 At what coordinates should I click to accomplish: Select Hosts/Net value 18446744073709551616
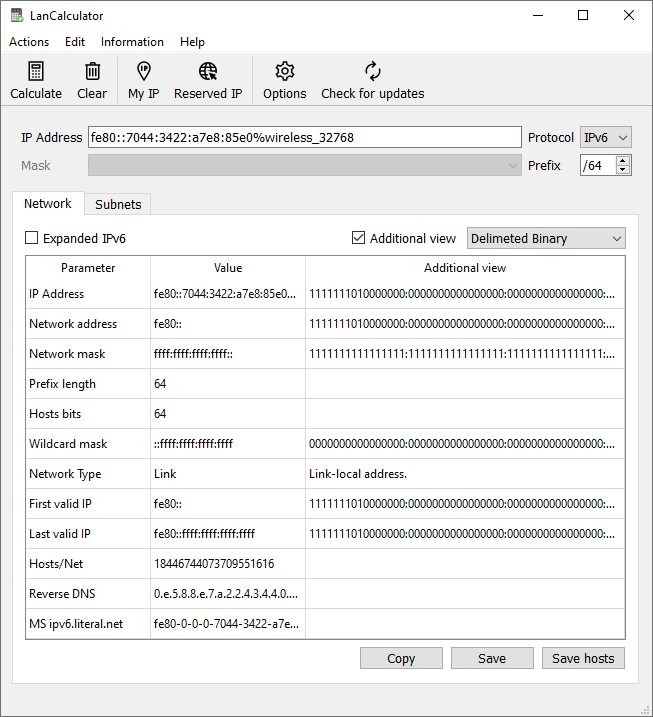pyautogui.click(x=228, y=564)
